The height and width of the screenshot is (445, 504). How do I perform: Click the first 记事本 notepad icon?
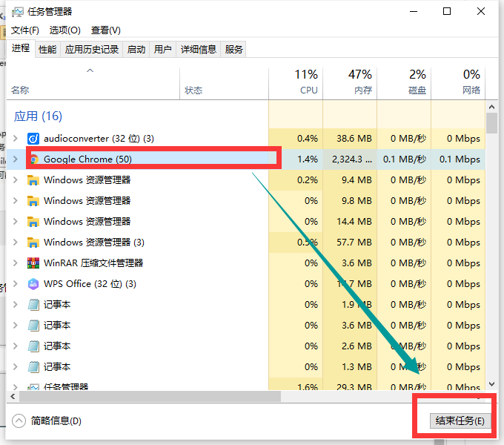pyautogui.click(x=33, y=305)
